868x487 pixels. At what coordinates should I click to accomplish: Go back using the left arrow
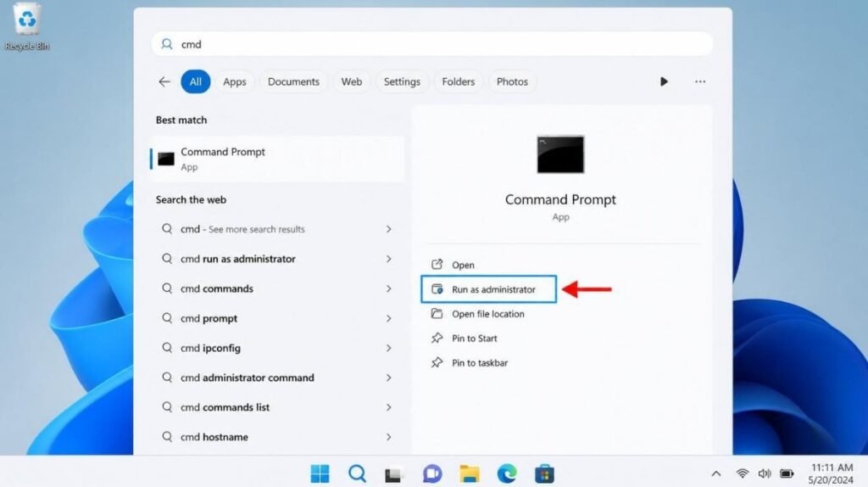point(164,82)
